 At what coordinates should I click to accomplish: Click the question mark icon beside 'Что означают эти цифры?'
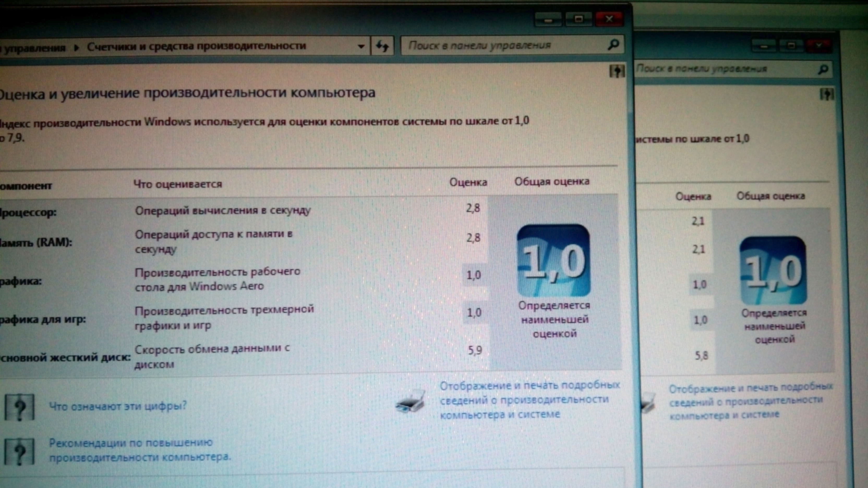tap(20, 407)
